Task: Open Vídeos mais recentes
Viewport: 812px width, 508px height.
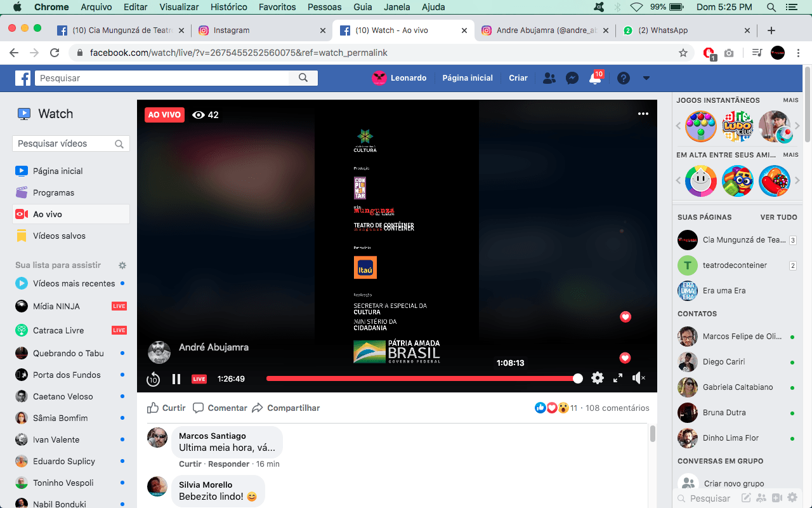Action: [x=71, y=283]
